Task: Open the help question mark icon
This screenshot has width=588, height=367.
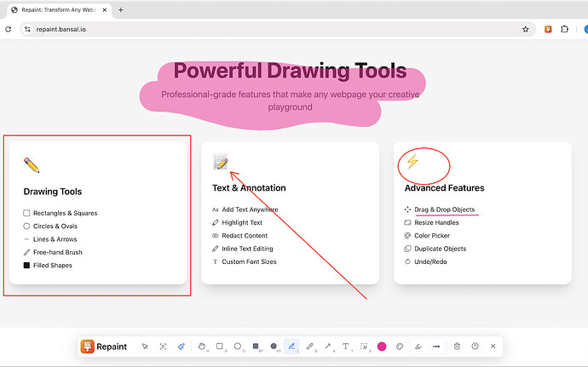Action: pos(476,347)
